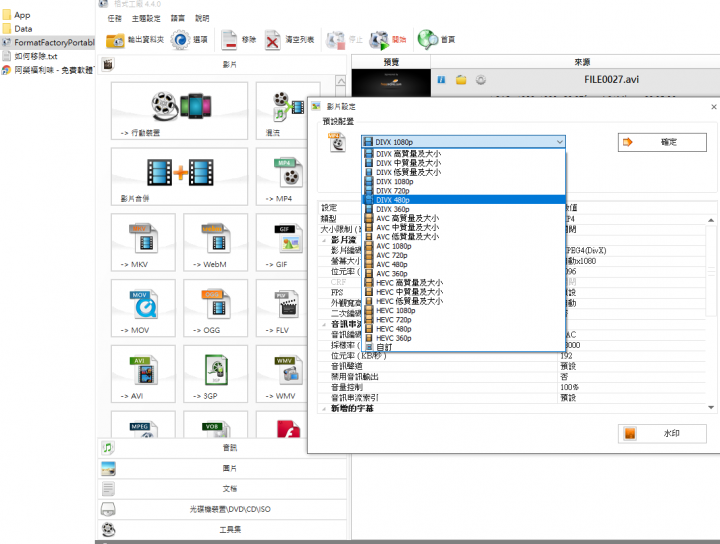This screenshot has width=720, height=544.
Task: Click the 開始 start conversion button
Action: [x=388, y=40]
